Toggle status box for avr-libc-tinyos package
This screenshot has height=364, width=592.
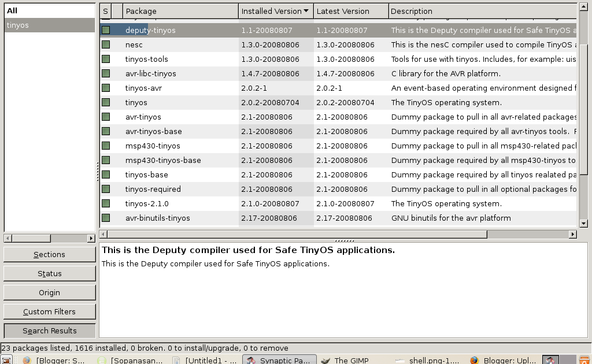pyautogui.click(x=106, y=73)
